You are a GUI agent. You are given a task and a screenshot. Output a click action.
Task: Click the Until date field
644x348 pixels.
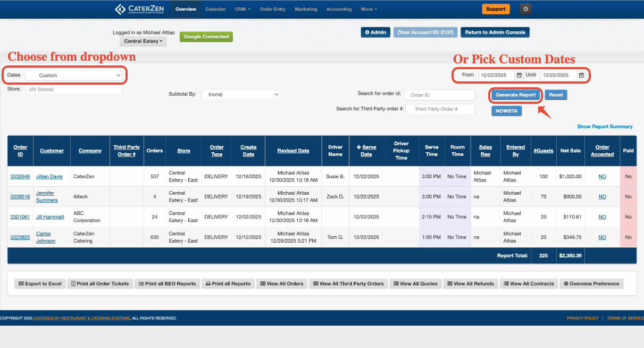(559, 75)
